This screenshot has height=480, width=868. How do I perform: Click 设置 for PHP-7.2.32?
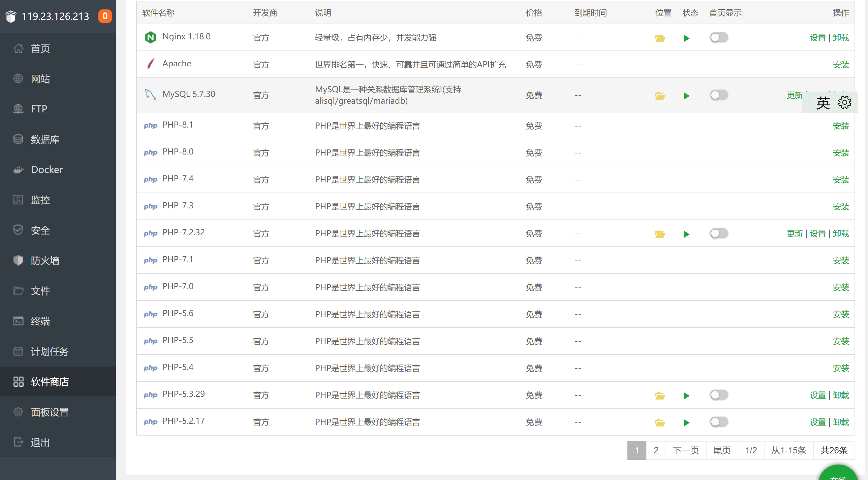pyautogui.click(x=817, y=234)
